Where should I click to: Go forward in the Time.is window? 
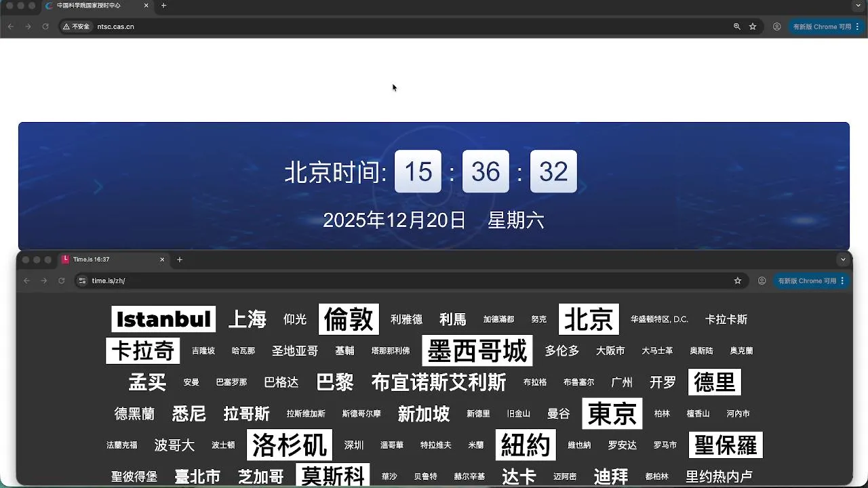pos(44,281)
